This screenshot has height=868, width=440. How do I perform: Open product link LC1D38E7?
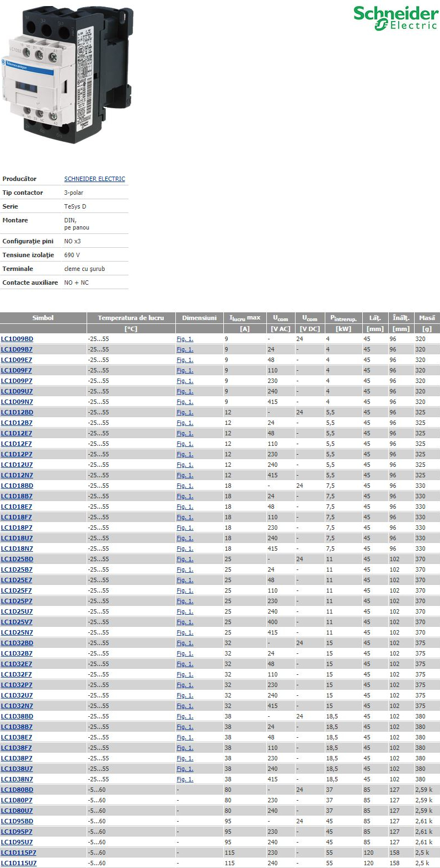point(17,737)
